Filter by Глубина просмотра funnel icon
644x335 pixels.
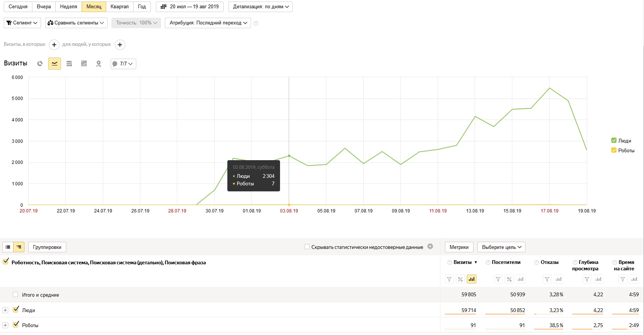click(587, 279)
